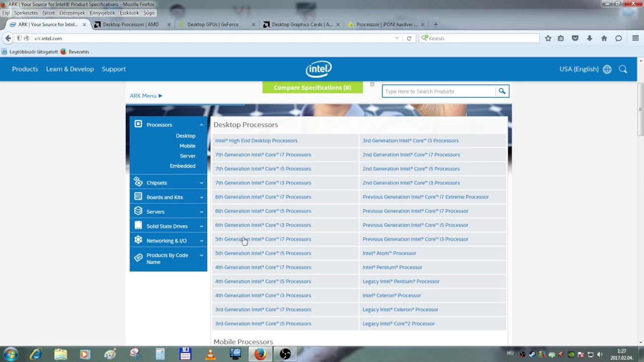Open the Firefox hamburger menu

click(635, 38)
